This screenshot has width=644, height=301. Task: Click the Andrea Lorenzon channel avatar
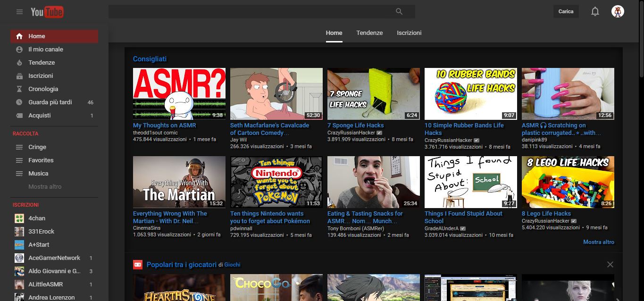point(19,297)
